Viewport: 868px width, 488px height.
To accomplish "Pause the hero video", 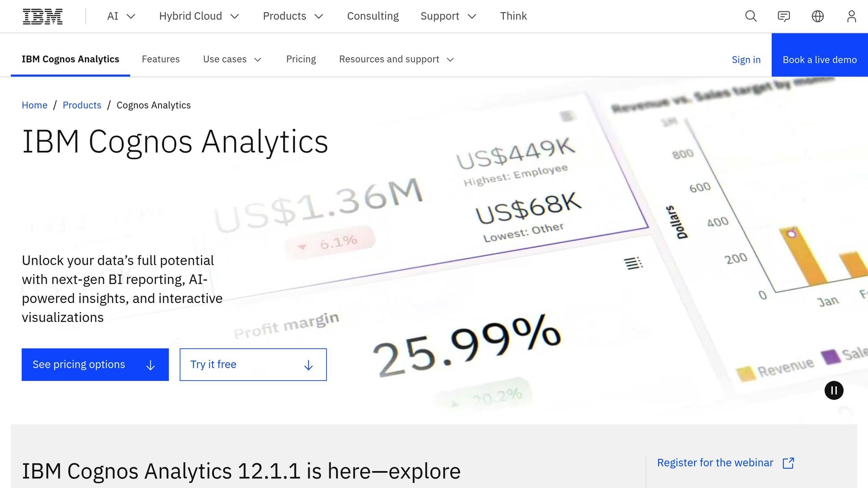I will click(834, 391).
